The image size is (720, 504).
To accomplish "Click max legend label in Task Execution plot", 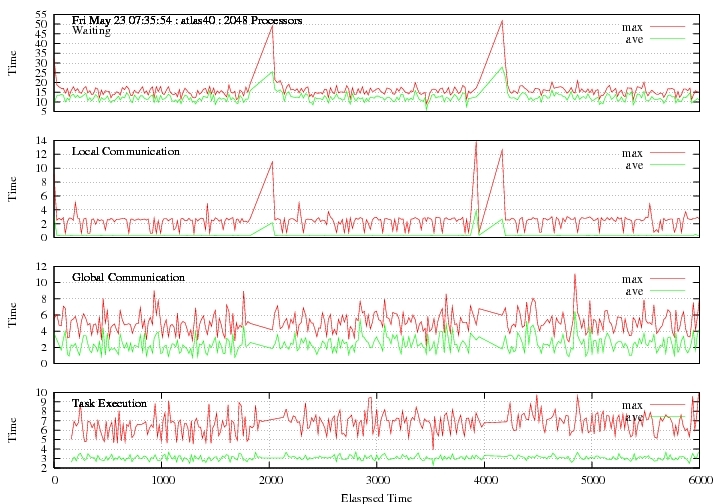I will (x=632, y=405).
